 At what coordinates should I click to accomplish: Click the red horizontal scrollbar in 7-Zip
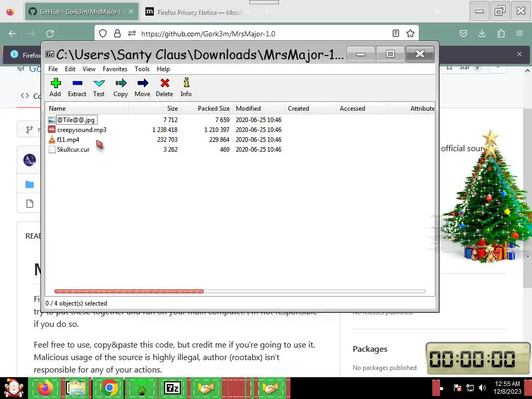pyautogui.click(x=129, y=291)
